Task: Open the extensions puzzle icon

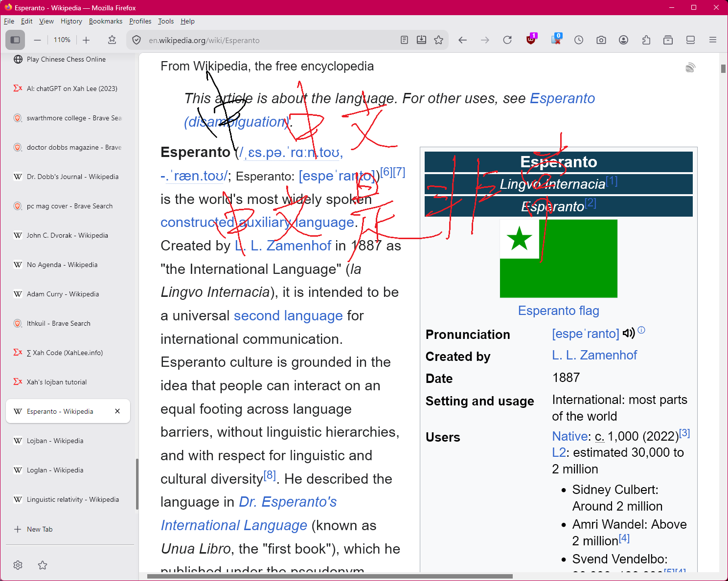Action: pos(646,40)
